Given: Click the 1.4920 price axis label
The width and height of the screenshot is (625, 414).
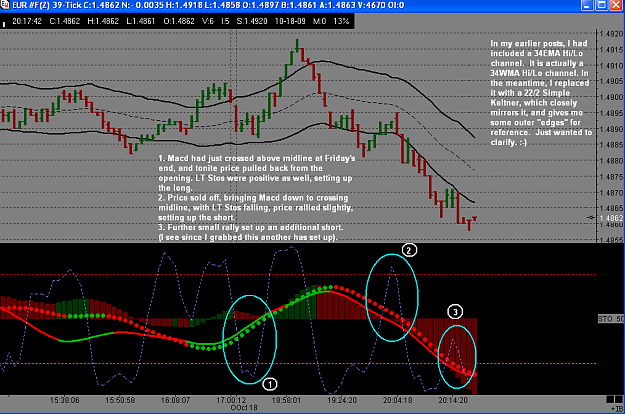Looking at the screenshot, I should point(611,34).
